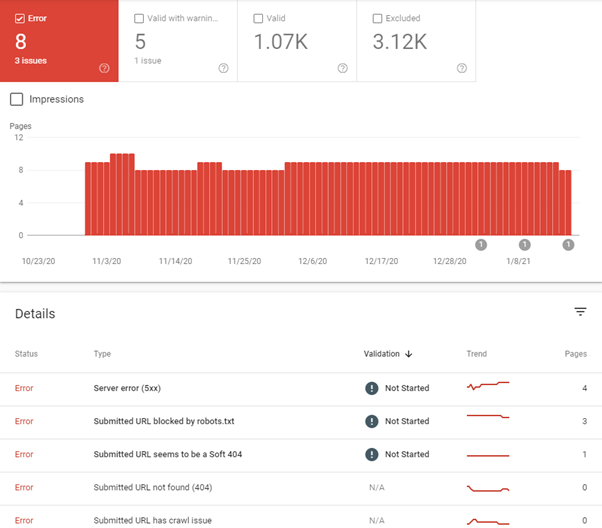
Task: Click the annotation marker near 12/28/20
Action: [x=480, y=245]
